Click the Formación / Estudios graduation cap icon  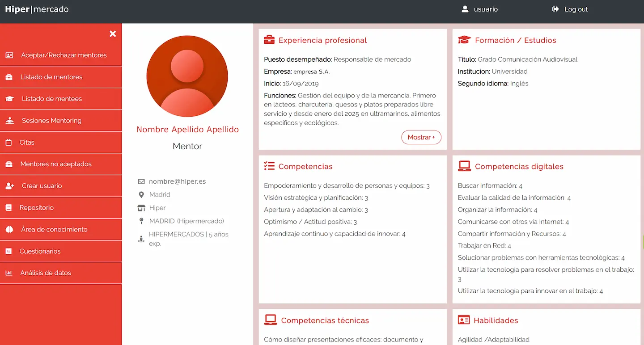click(464, 40)
